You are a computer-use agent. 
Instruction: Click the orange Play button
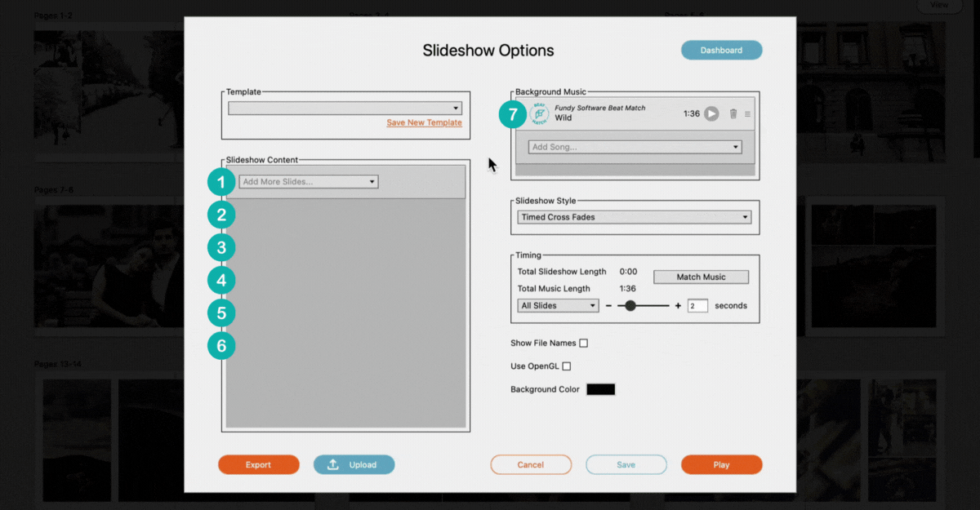pyautogui.click(x=721, y=464)
